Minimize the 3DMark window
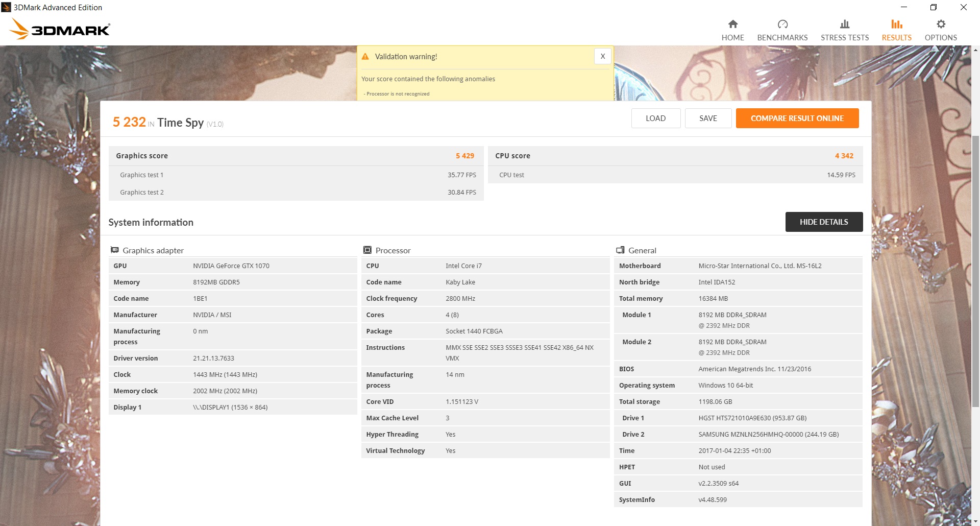This screenshot has width=980, height=526. (x=904, y=7)
